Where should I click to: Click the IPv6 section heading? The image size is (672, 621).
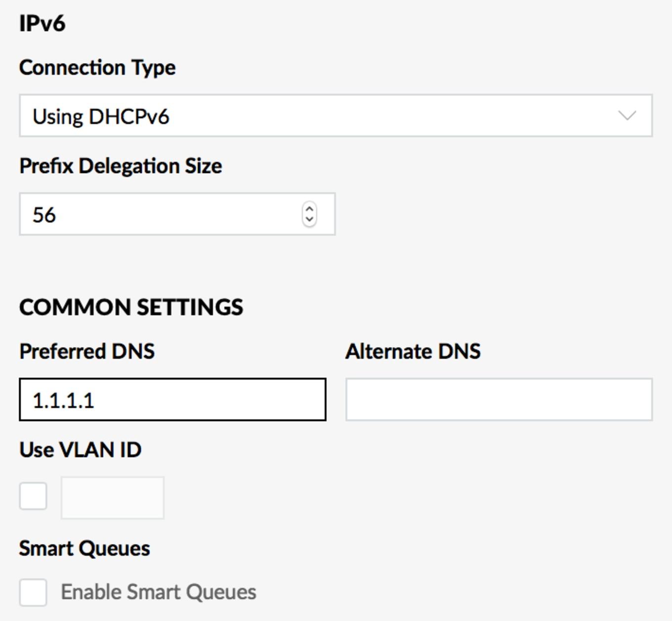[42, 24]
